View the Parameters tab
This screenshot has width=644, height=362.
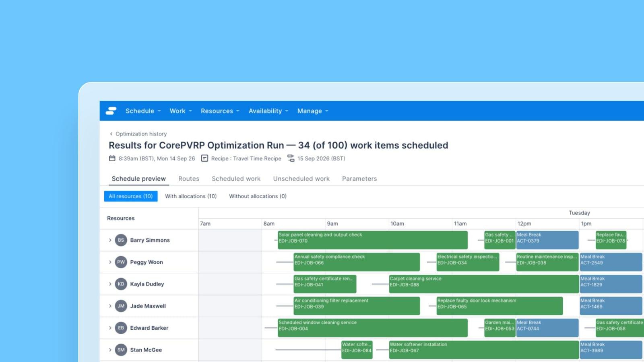(x=359, y=179)
